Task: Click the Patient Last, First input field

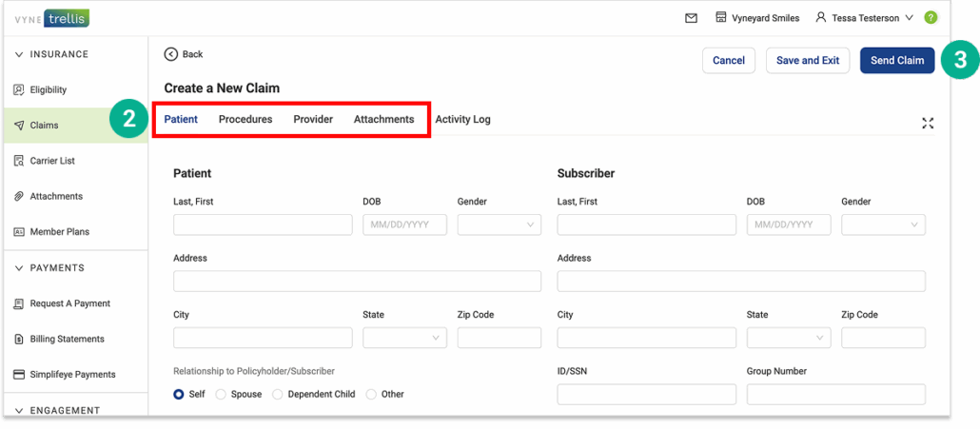Action: coord(263,224)
